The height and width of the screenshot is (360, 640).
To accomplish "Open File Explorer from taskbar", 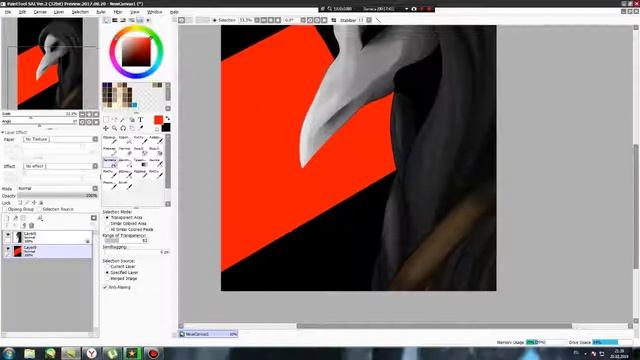I will coord(29,353).
